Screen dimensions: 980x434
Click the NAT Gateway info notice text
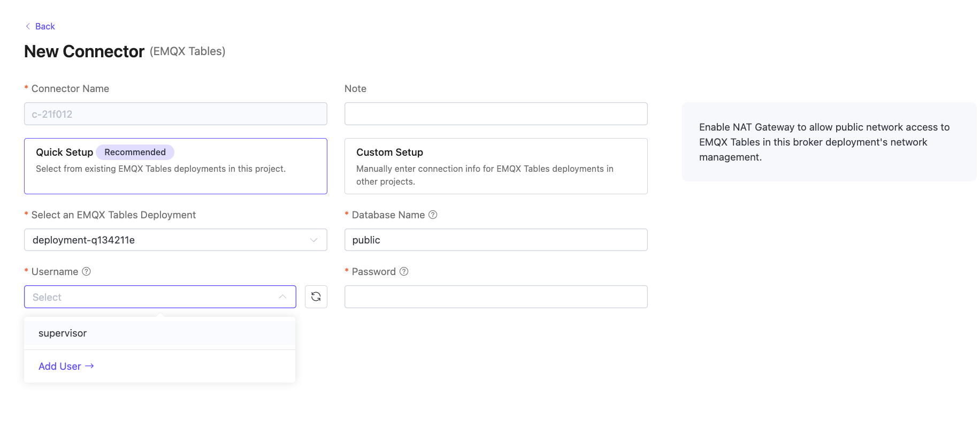click(824, 142)
